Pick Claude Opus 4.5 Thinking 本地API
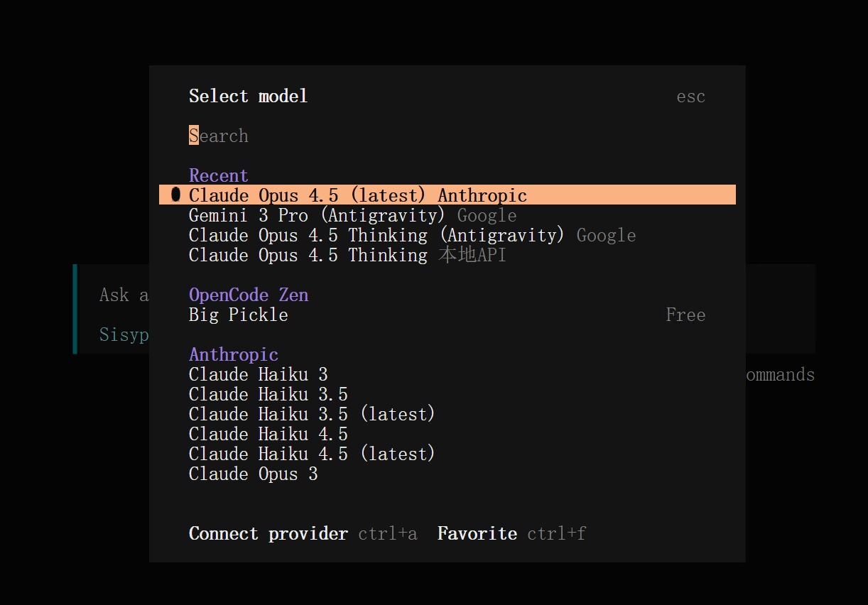The width and height of the screenshot is (868, 605). coord(347,255)
